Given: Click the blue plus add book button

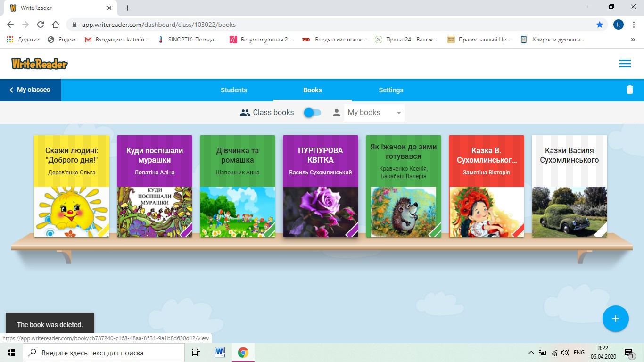Looking at the screenshot, I should point(615,319).
